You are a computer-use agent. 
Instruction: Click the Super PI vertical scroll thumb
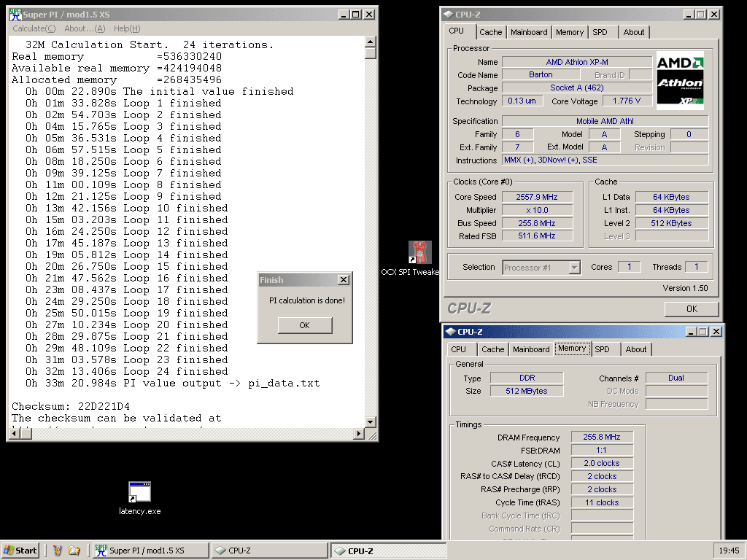371,52
